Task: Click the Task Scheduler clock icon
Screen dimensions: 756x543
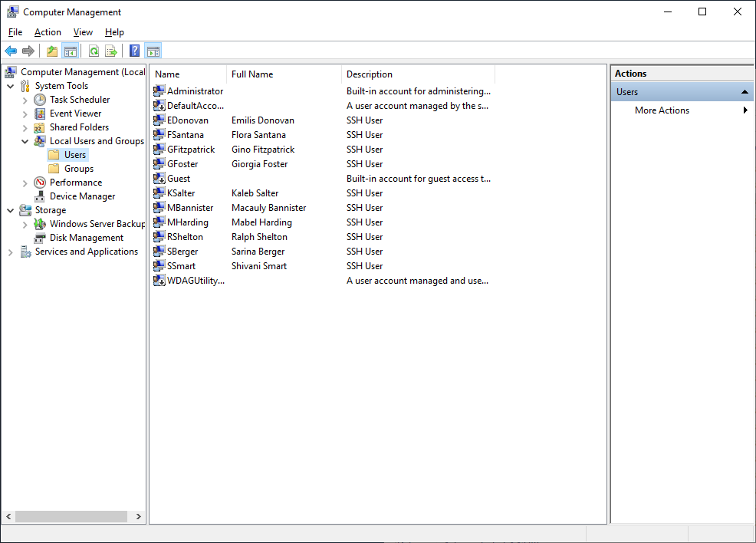Action: pos(40,100)
